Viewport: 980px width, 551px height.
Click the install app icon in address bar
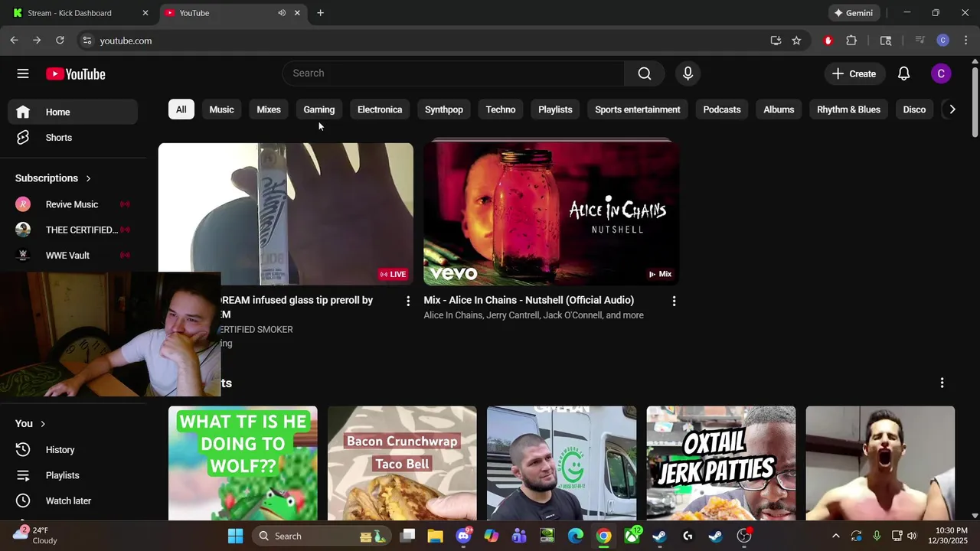tap(776, 41)
